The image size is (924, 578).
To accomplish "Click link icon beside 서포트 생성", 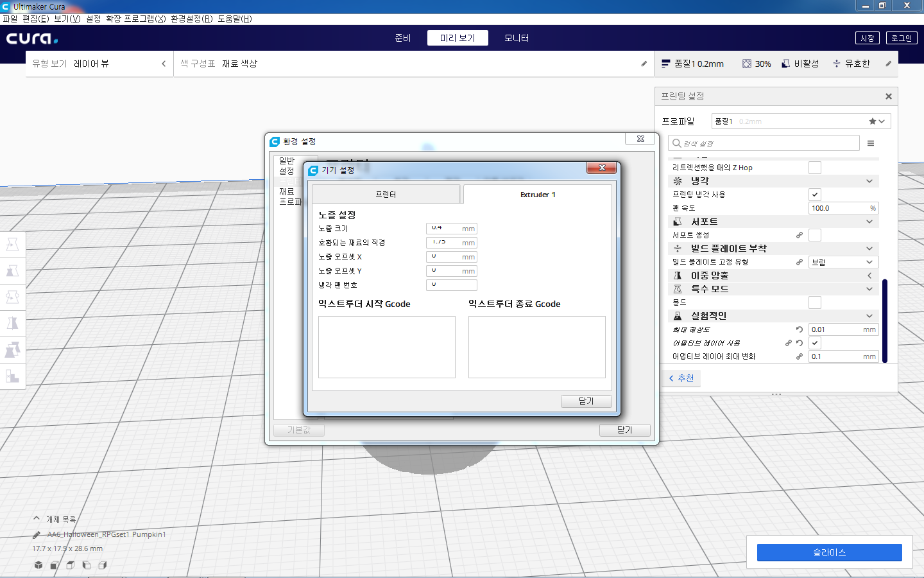I will (x=800, y=235).
